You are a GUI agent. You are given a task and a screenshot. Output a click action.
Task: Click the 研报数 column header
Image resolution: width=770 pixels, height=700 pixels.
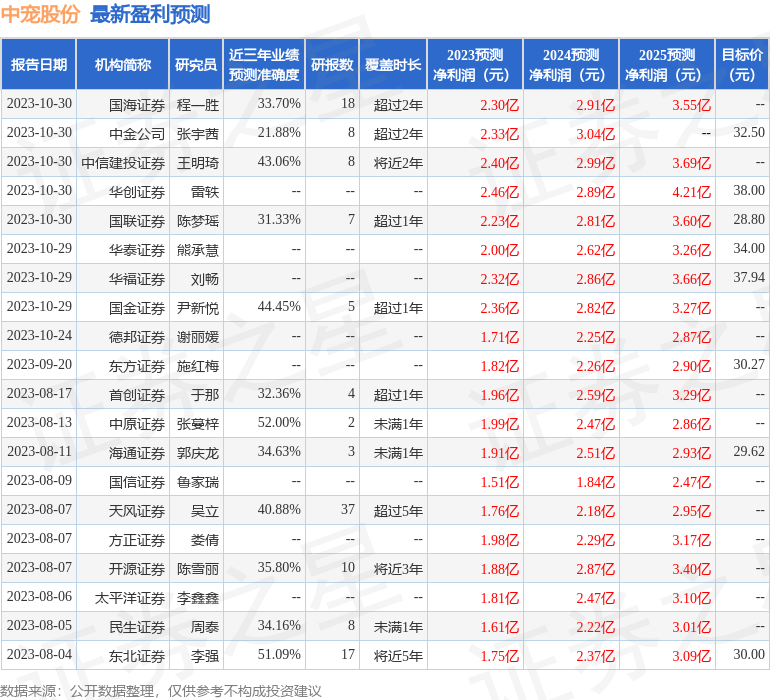(332, 64)
